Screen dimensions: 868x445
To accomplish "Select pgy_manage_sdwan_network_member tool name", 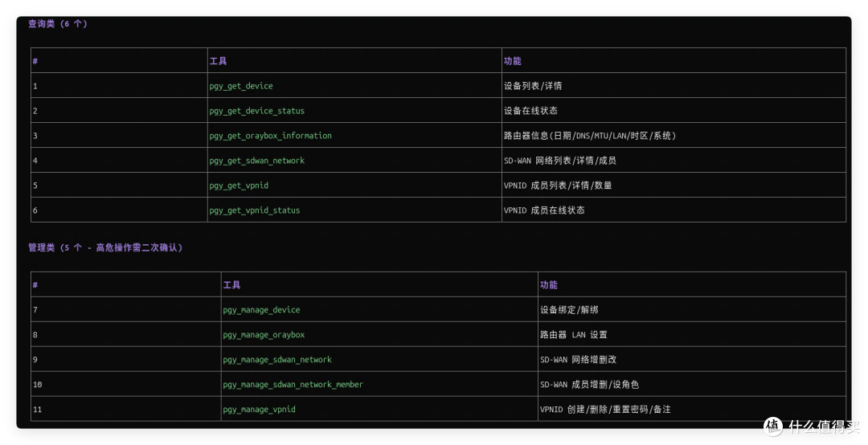I will click(293, 385).
